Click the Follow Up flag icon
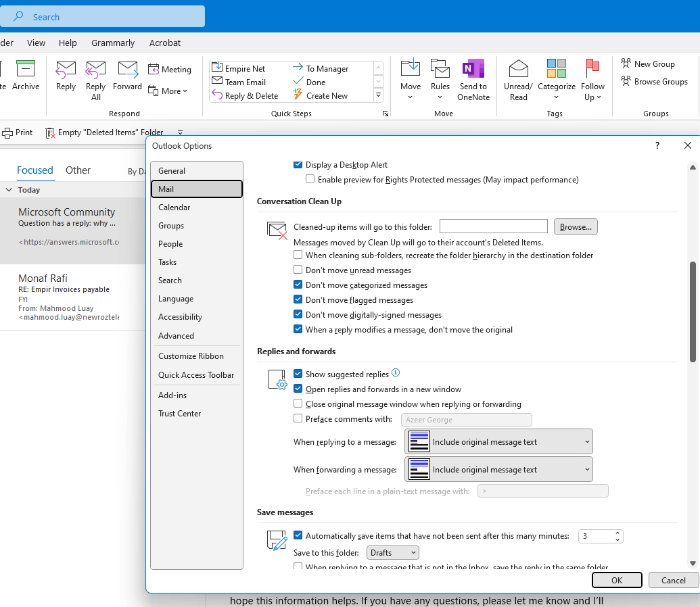The height and width of the screenshot is (607, 700). click(x=592, y=68)
